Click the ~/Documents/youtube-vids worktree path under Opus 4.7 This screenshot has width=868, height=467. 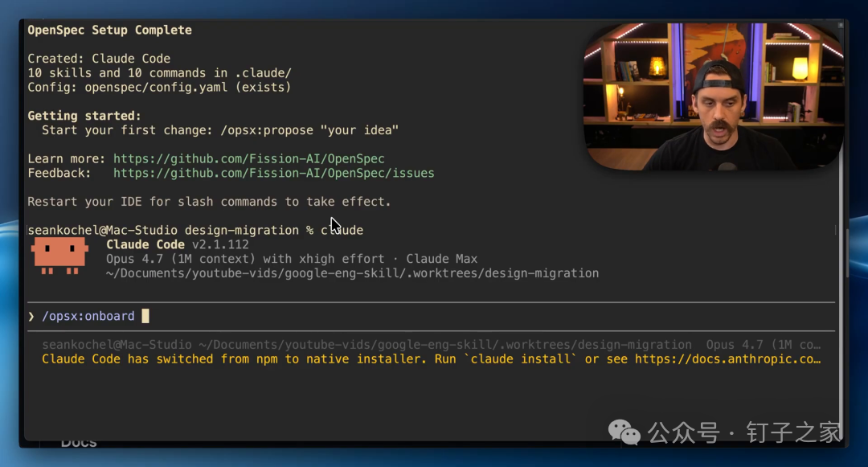(353, 273)
